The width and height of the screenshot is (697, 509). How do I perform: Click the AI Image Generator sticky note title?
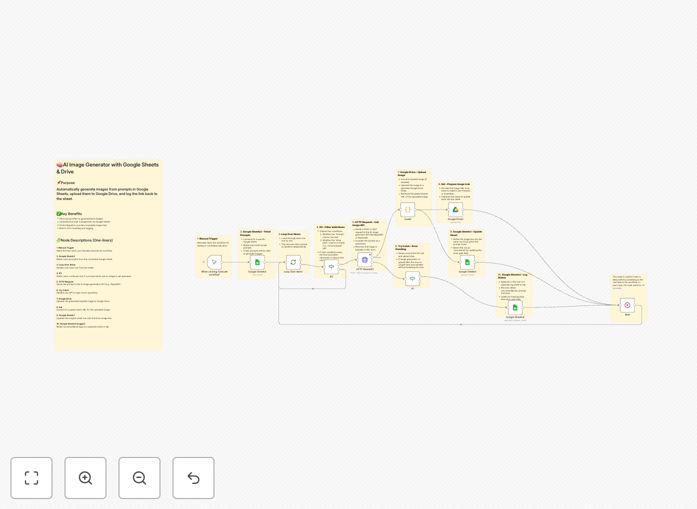[108, 168]
